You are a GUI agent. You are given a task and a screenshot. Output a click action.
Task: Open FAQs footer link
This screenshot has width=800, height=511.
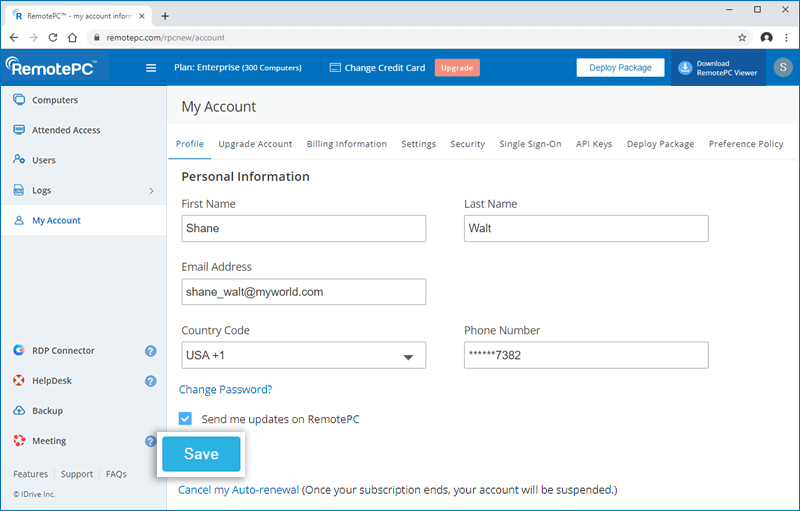click(x=116, y=474)
